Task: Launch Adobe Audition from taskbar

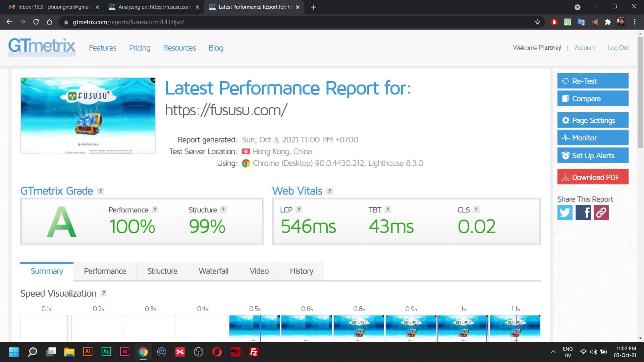Action: click(106, 352)
